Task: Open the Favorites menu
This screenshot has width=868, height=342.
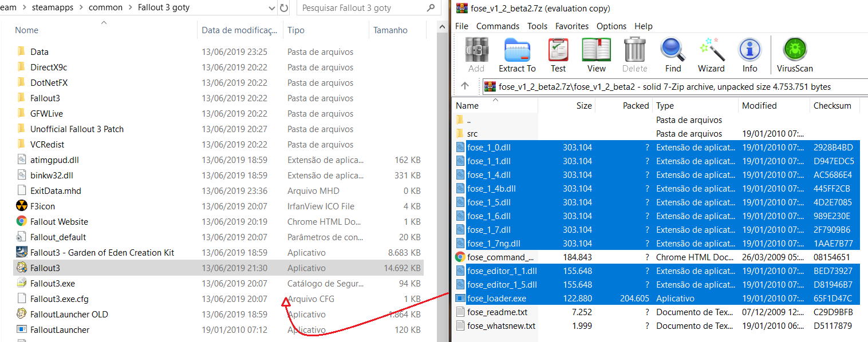Action: [x=572, y=26]
